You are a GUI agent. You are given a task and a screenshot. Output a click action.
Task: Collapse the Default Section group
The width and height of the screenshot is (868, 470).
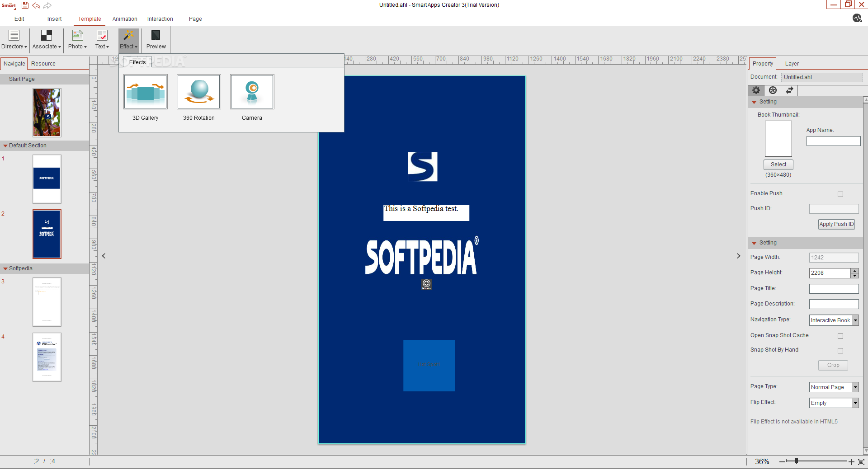tap(5, 146)
